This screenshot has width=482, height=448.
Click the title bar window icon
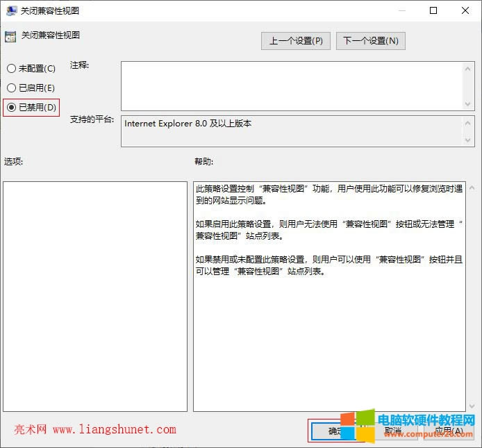pos(12,10)
